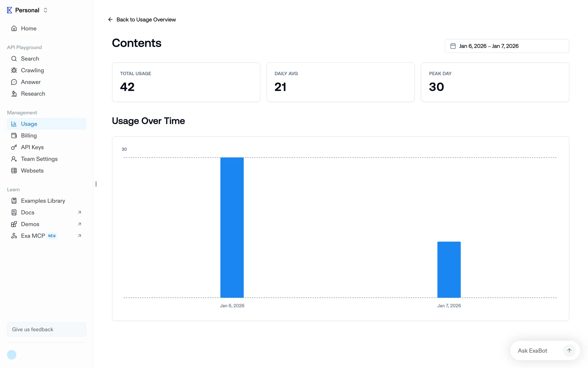The image size is (588, 368).
Task: Open Docs external link arrow
Action: [x=80, y=213]
